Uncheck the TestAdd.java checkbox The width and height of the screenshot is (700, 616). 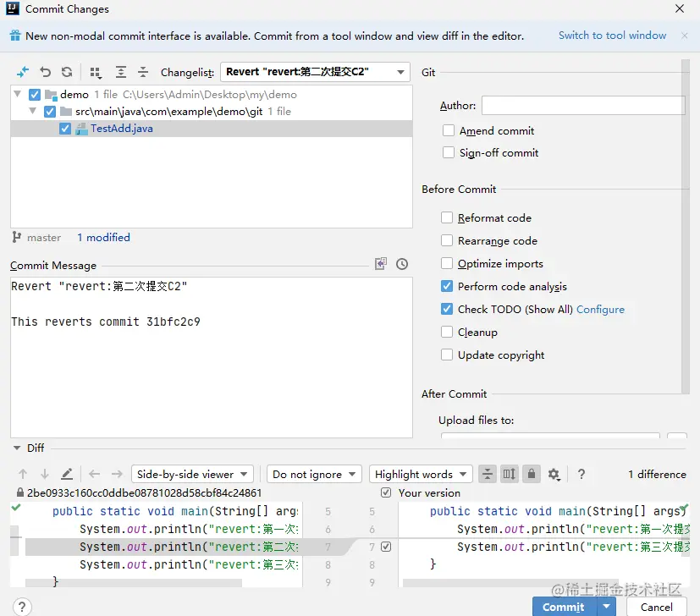(65, 129)
